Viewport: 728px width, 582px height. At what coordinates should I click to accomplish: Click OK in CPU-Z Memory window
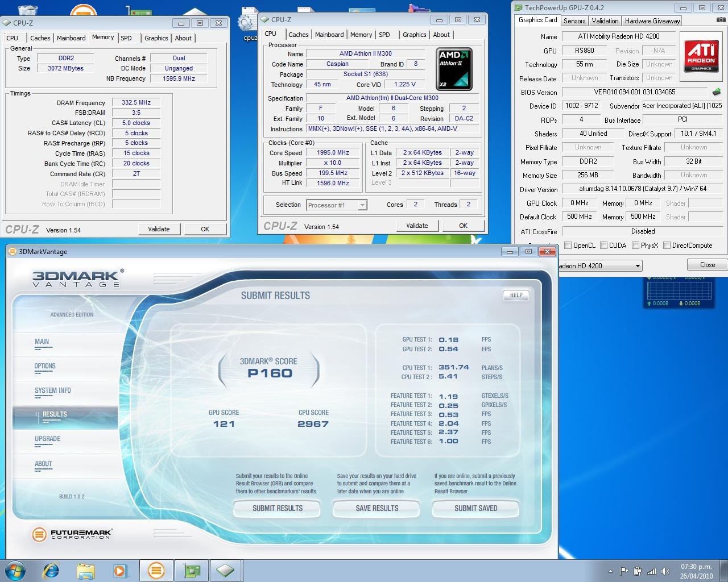pyautogui.click(x=205, y=229)
